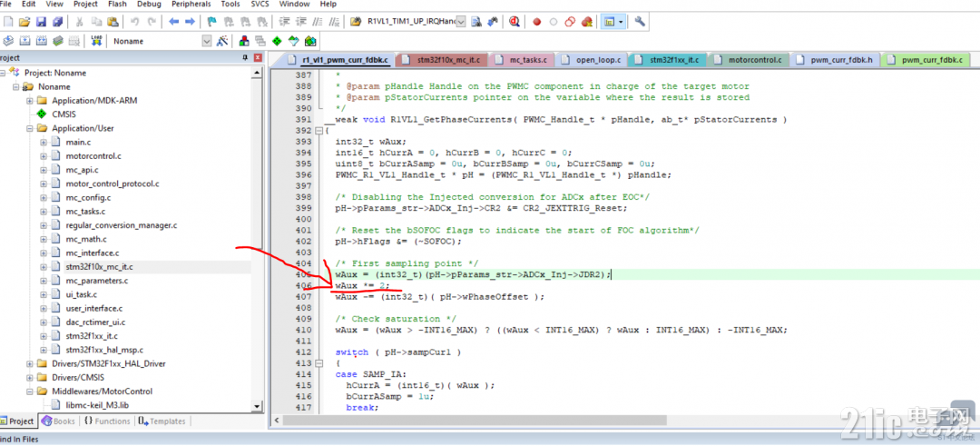
Task: Collapse the Application/User folder
Action: pos(29,128)
